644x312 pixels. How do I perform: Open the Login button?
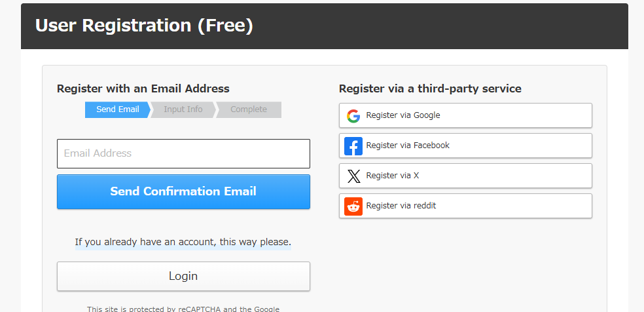click(183, 276)
